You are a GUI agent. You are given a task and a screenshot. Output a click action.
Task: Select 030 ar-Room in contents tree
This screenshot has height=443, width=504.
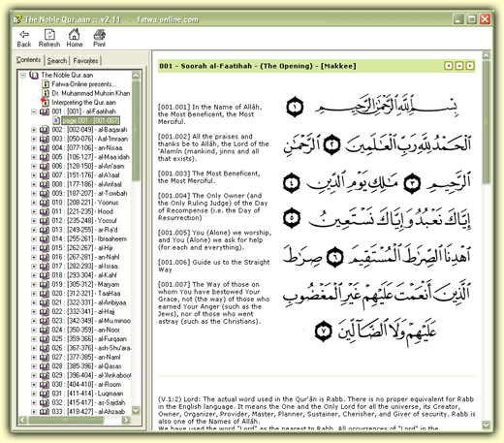point(86,385)
